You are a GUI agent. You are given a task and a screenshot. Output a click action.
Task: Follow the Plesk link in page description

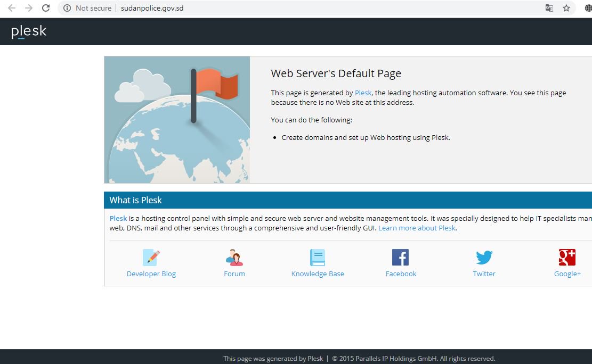click(363, 93)
